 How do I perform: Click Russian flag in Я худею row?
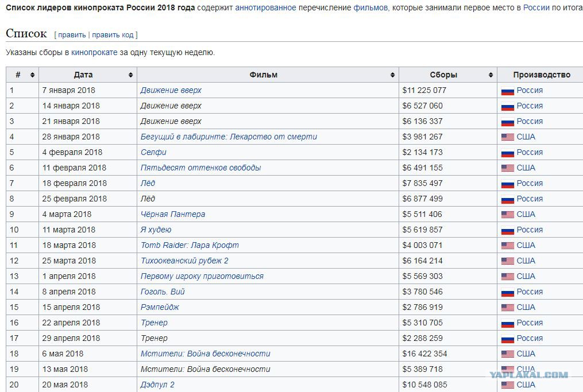[x=508, y=230]
